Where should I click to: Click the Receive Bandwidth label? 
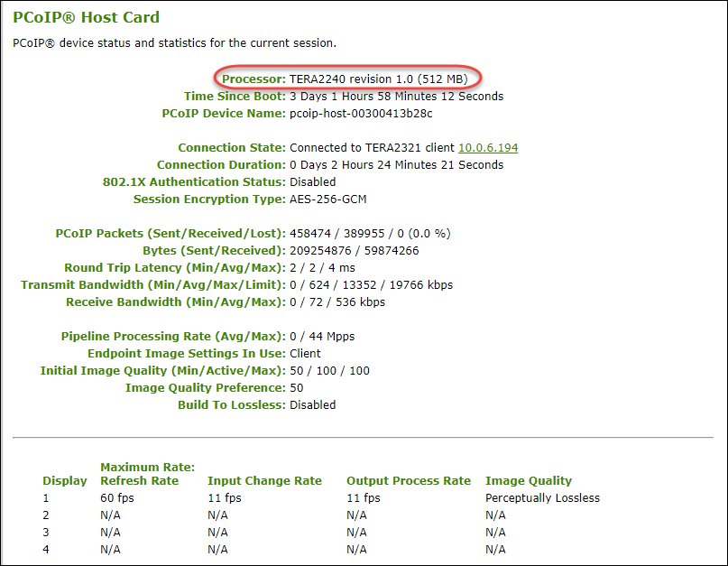coord(176,302)
